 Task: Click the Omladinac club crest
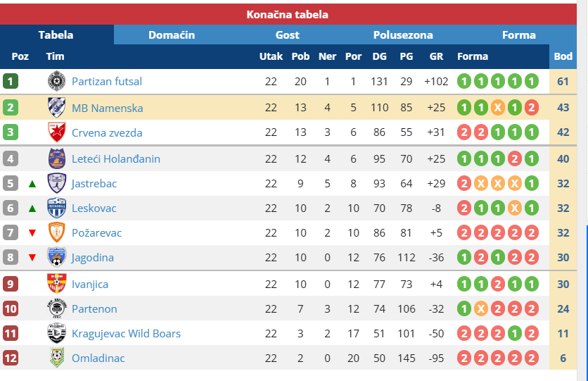tap(56, 358)
